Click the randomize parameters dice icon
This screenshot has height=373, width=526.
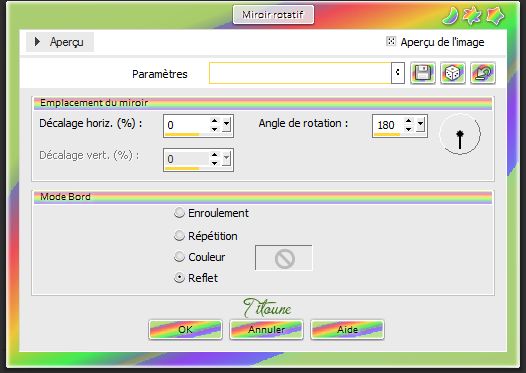[x=453, y=73]
